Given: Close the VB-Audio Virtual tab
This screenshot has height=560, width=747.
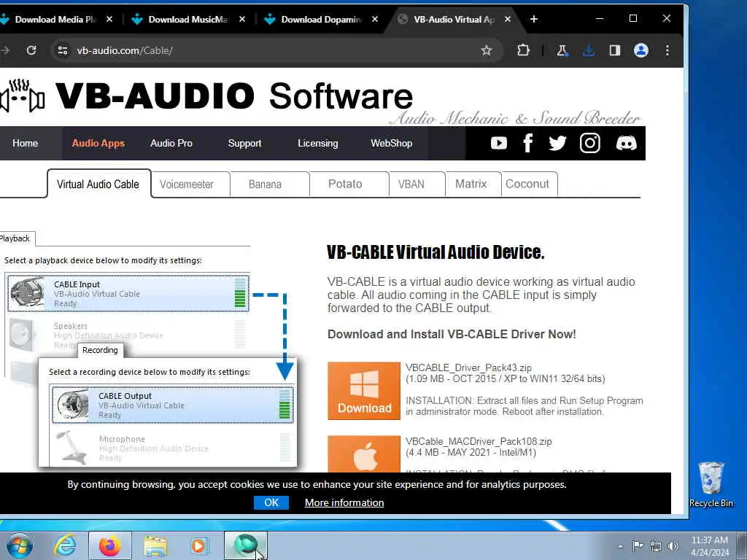Looking at the screenshot, I should pos(508,19).
